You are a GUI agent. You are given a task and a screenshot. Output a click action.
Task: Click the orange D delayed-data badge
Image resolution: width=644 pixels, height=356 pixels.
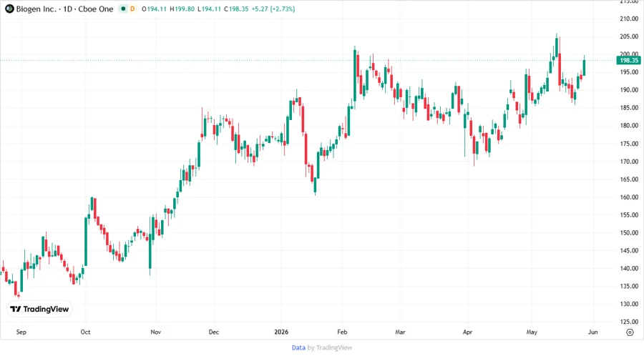click(x=132, y=9)
